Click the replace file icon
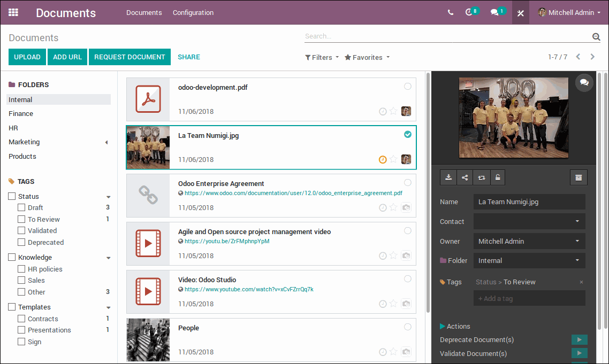The image size is (609, 364). pyautogui.click(x=481, y=177)
